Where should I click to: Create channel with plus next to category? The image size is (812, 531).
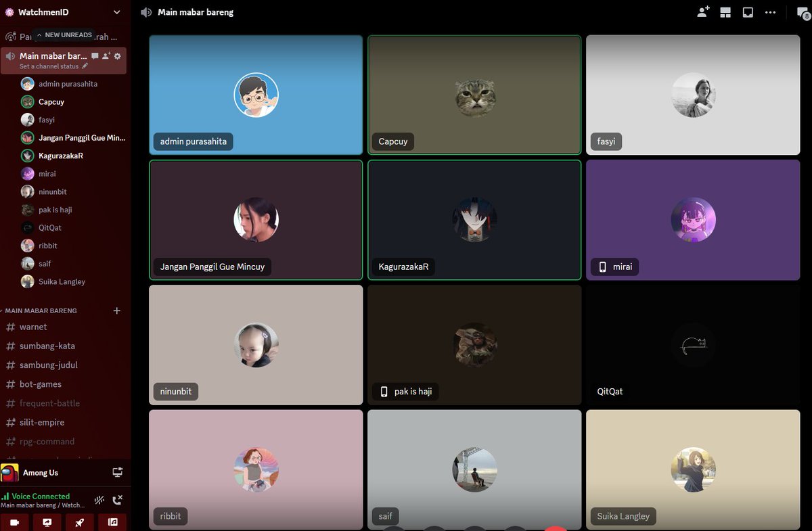[x=116, y=310]
